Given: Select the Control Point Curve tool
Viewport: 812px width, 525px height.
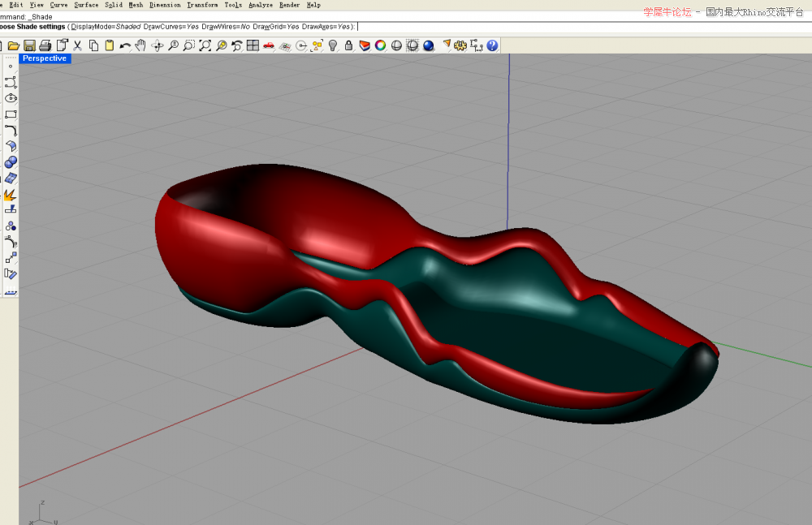Looking at the screenshot, I should [x=11, y=82].
